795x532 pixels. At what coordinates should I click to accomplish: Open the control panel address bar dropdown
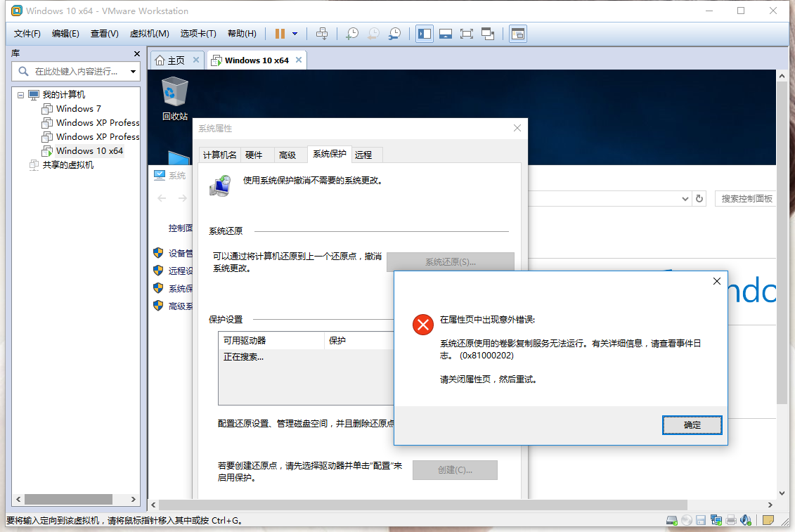685,199
